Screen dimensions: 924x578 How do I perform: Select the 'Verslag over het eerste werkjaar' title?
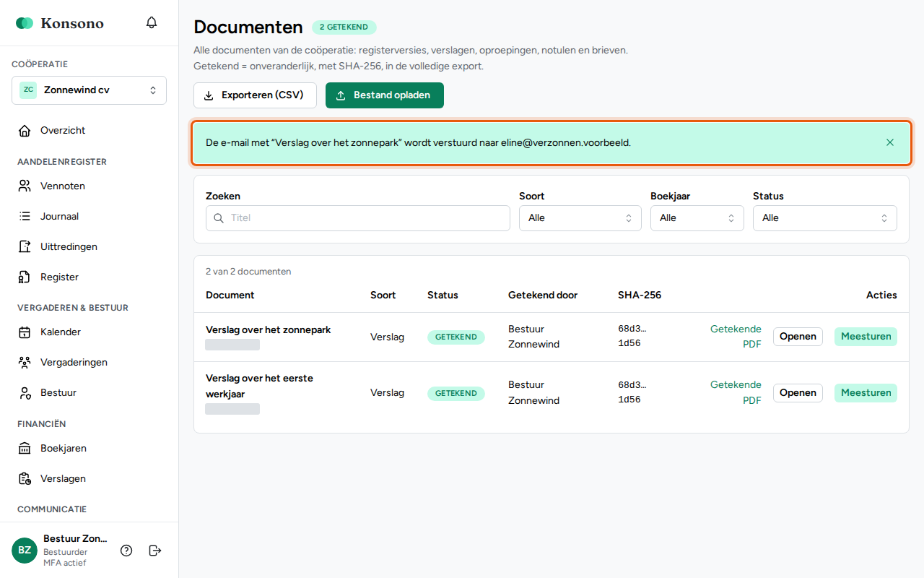260,386
